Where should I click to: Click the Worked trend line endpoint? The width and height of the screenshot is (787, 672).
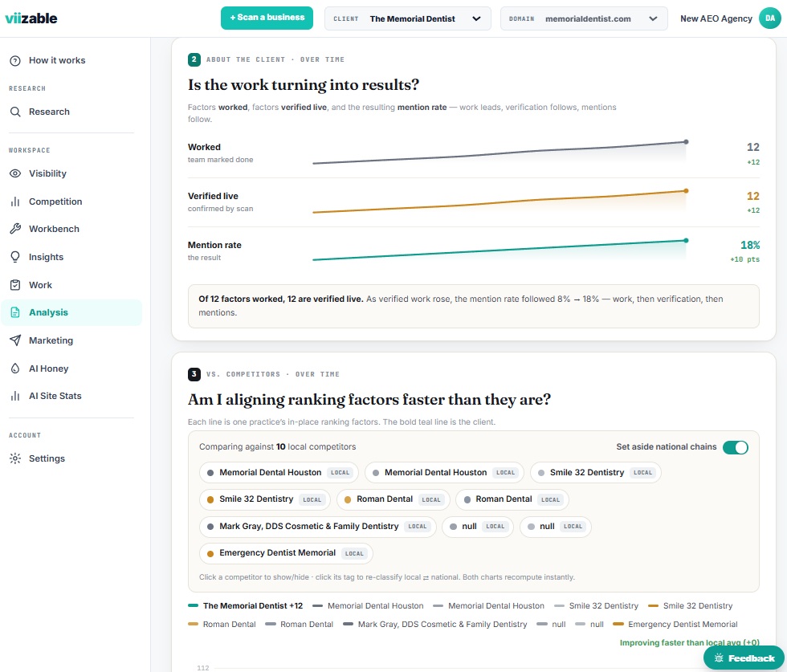click(x=686, y=142)
